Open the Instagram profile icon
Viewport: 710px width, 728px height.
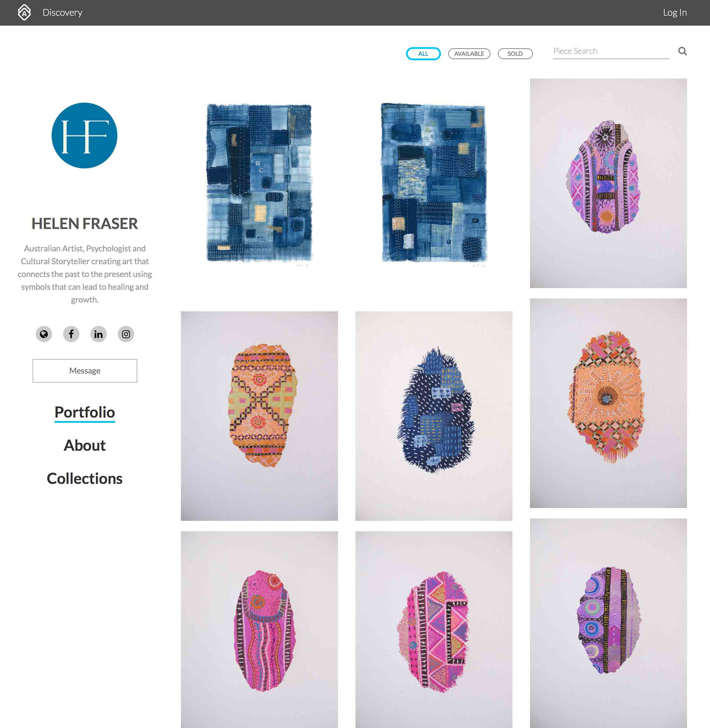coord(126,334)
